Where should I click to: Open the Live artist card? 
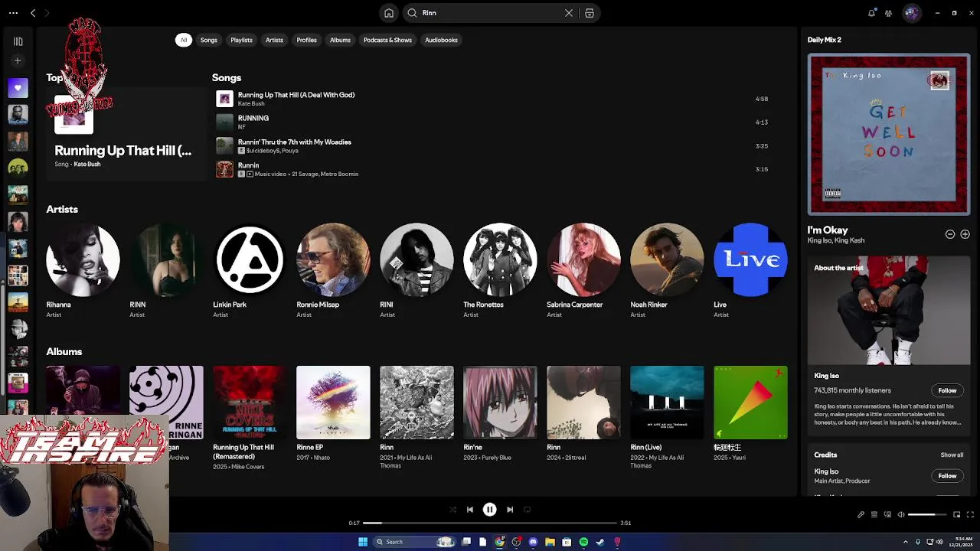point(750,271)
